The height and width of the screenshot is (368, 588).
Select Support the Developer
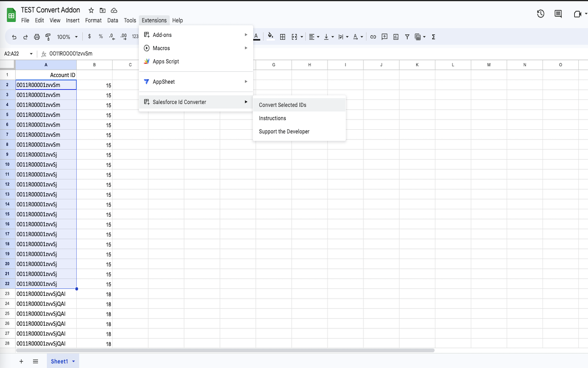(x=299, y=132)
